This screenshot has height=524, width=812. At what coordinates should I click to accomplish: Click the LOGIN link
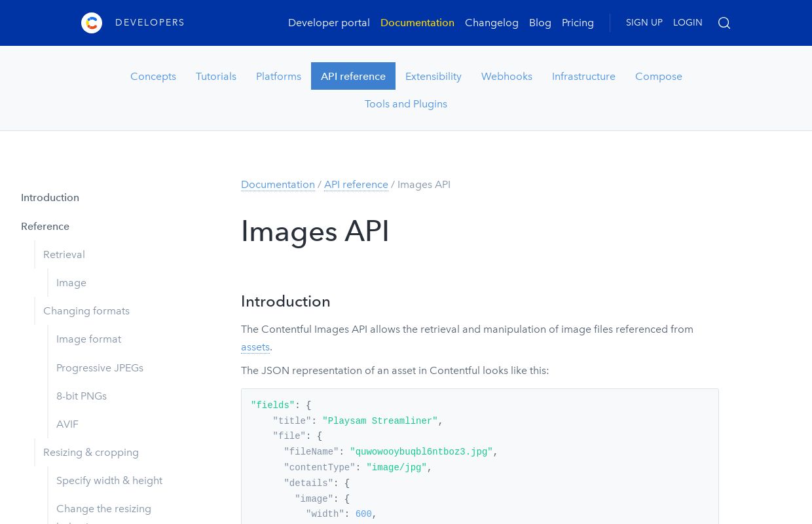688,23
